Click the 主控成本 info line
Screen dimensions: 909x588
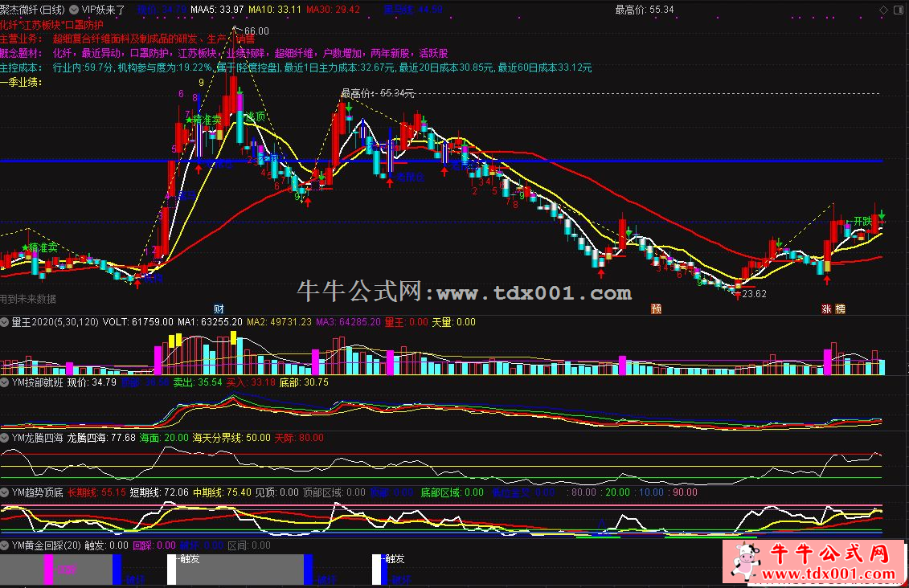coord(296,67)
